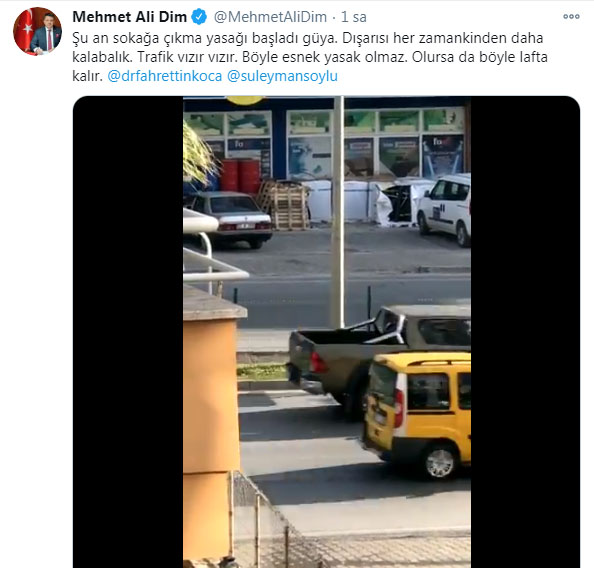Screen dimensions: 594x568
Task: Click the grey sedan parked in the video
Action: (229, 219)
